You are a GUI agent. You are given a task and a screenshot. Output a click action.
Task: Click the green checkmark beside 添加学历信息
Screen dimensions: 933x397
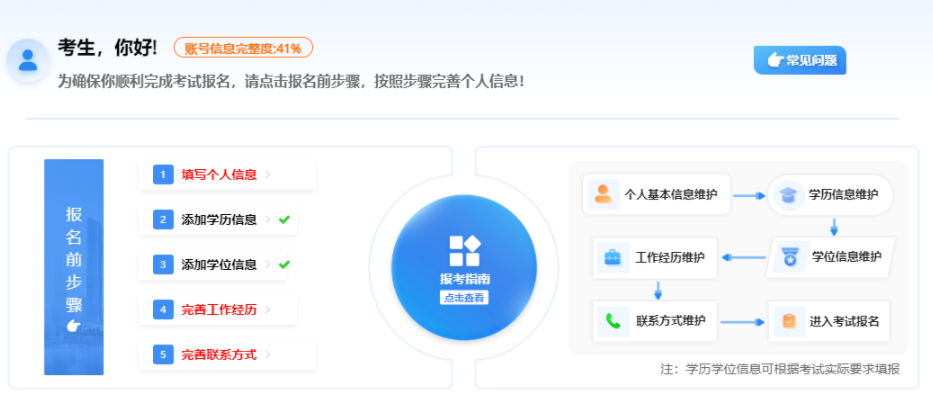pos(284,220)
